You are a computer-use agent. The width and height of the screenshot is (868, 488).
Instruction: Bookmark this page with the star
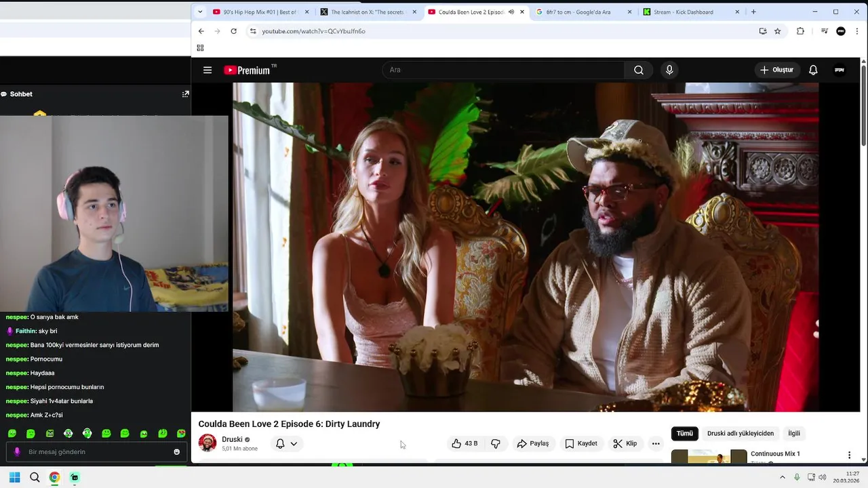tap(778, 31)
